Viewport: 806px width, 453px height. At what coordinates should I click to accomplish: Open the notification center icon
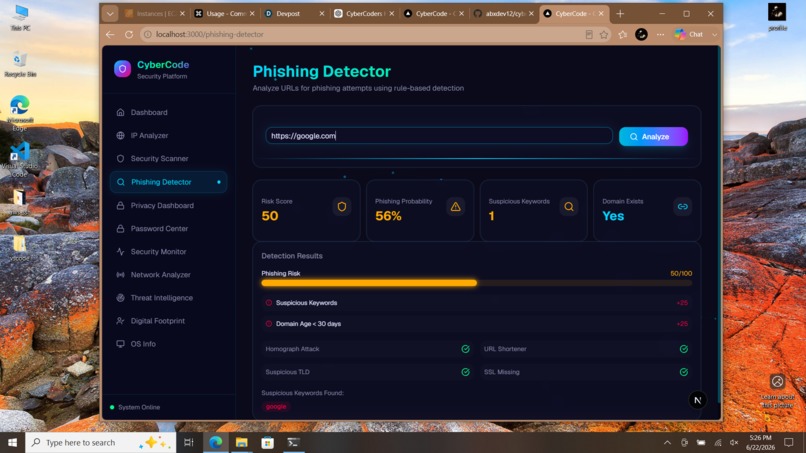click(789, 442)
